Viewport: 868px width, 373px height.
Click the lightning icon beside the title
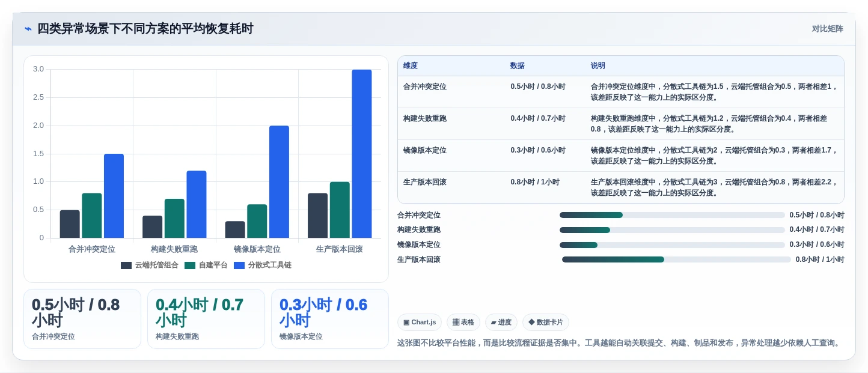28,29
